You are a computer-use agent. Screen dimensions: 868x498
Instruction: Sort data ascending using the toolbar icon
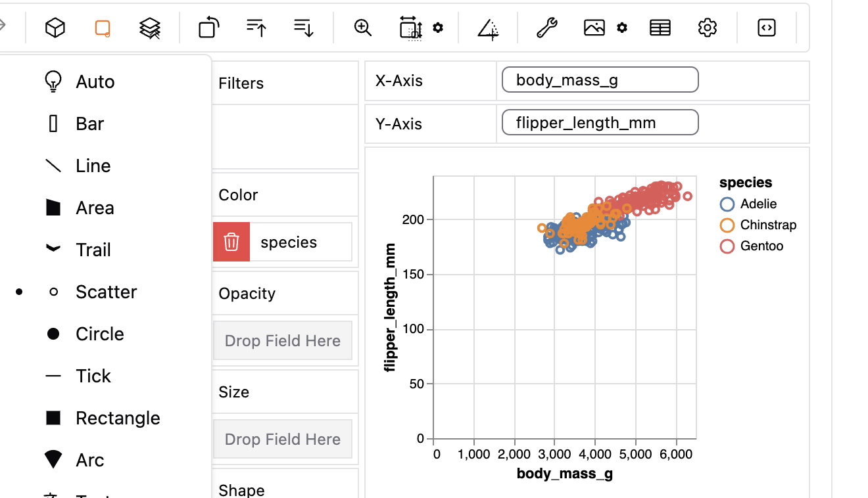[256, 28]
